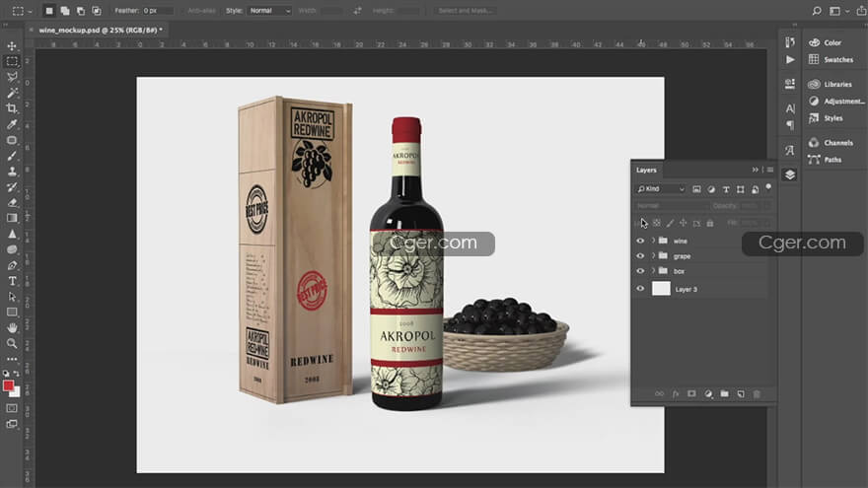Select the Clone Stamp tool
The width and height of the screenshot is (868, 488).
[x=12, y=171]
